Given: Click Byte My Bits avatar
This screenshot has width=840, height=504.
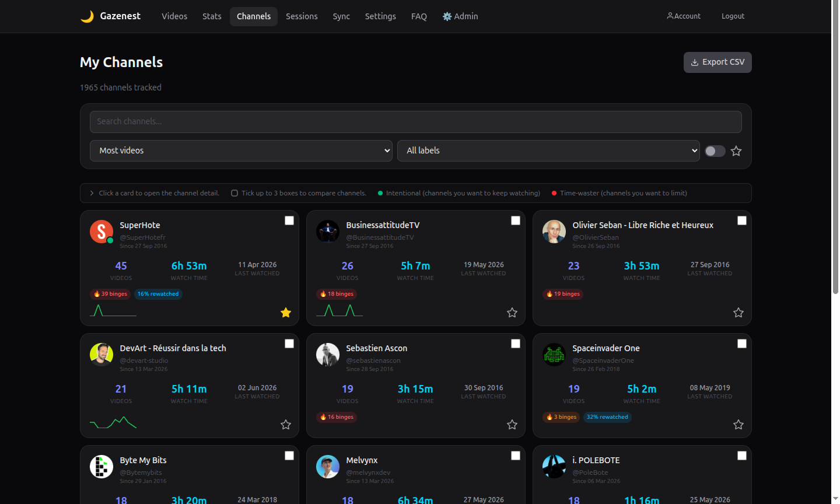Looking at the screenshot, I should [101, 467].
